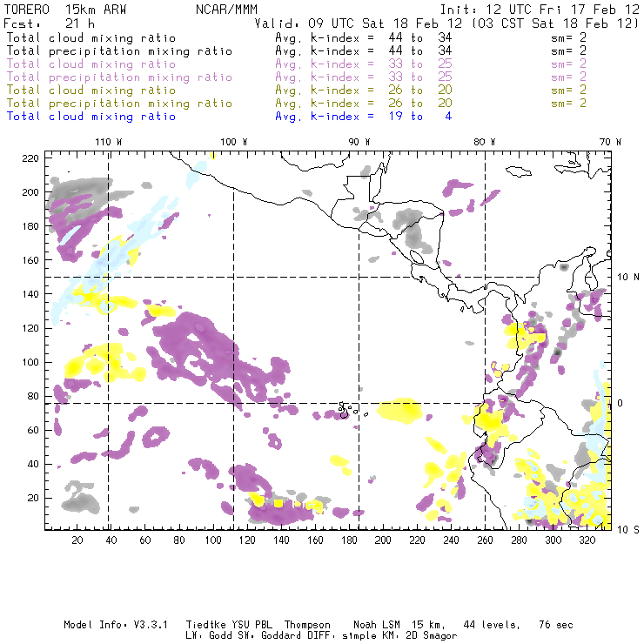Select the "90 W" longitude label

coord(359,142)
